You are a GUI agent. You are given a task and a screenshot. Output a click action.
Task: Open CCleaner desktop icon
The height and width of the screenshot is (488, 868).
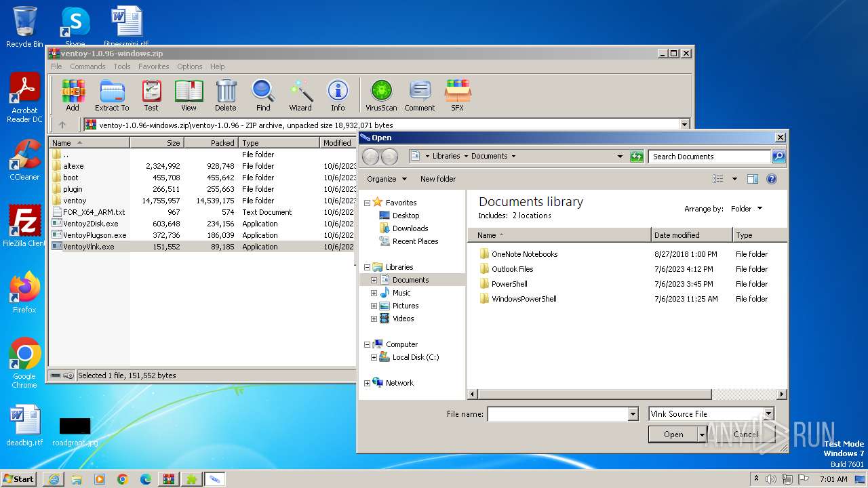tap(24, 160)
